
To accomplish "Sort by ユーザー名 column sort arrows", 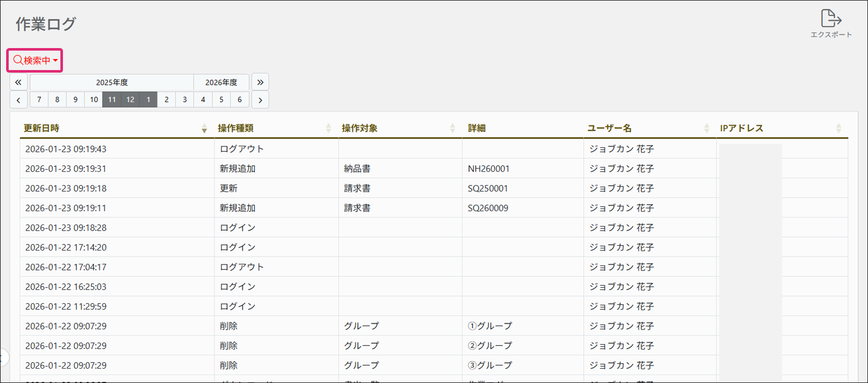I will click(706, 128).
